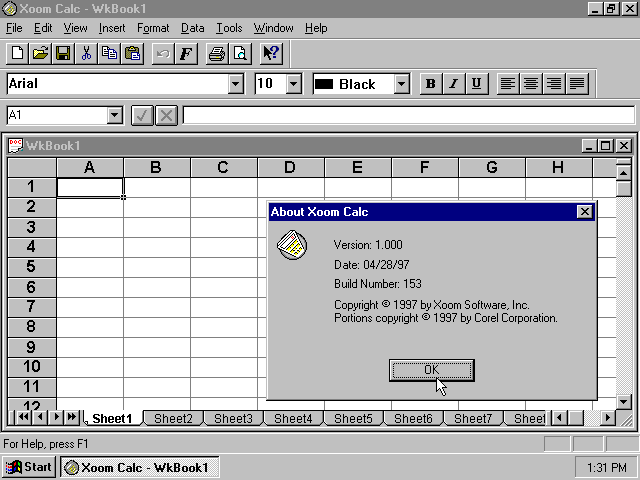Switch to the Sheet7 tab

[473, 419]
